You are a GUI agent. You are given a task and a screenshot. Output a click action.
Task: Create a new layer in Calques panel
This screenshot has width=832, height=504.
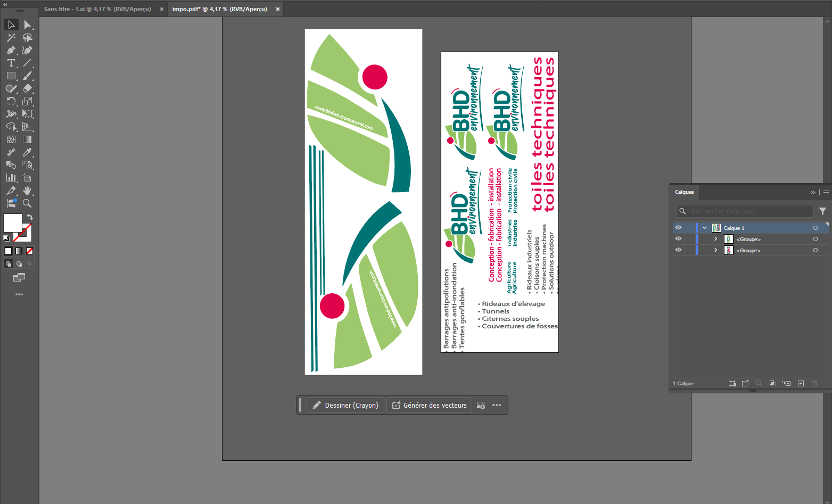pyautogui.click(x=801, y=383)
